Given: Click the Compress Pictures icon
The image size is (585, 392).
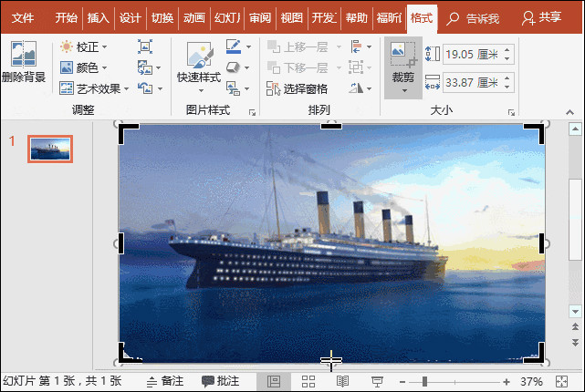Looking at the screenshot, I should pos(145,46).
